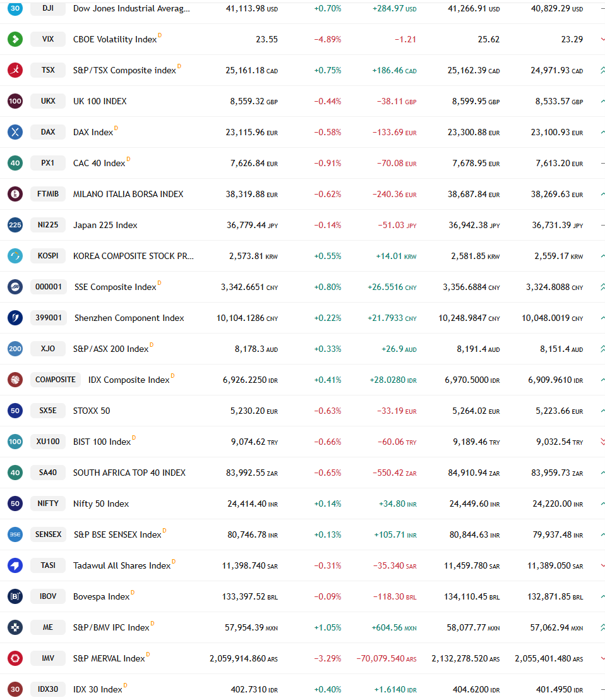This screenshot has width=605, height=700.
Task: Click the PX1 CAC 40 logo icon
Action: click(x=15, y=163)
